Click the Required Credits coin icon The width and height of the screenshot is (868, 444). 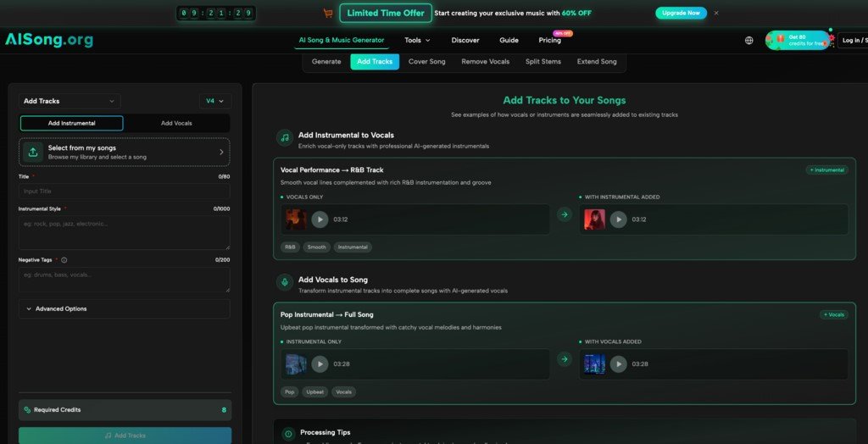click(27, 410)
